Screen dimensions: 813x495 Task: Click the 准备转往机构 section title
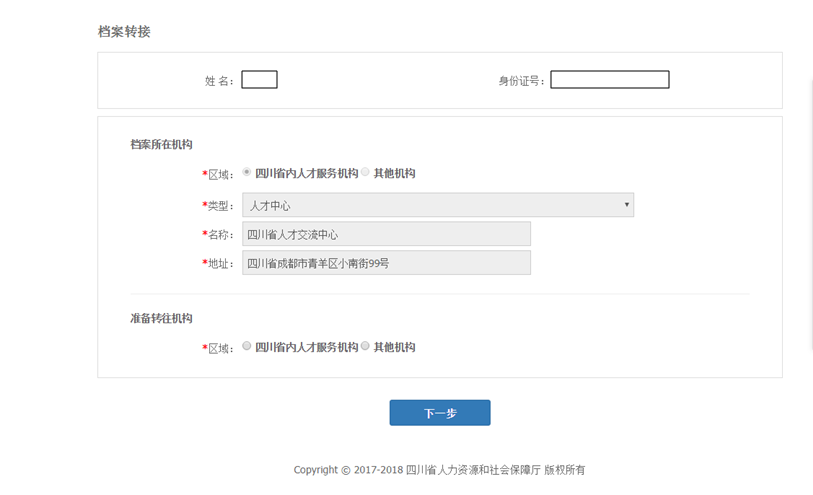pos(161,318)
